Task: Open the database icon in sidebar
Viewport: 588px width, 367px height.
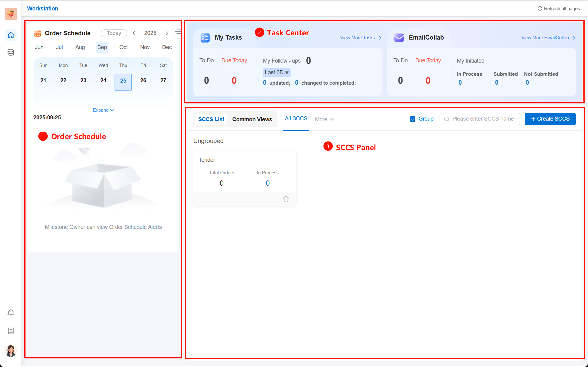Action: pyautogui.click(x=11, y=52)
